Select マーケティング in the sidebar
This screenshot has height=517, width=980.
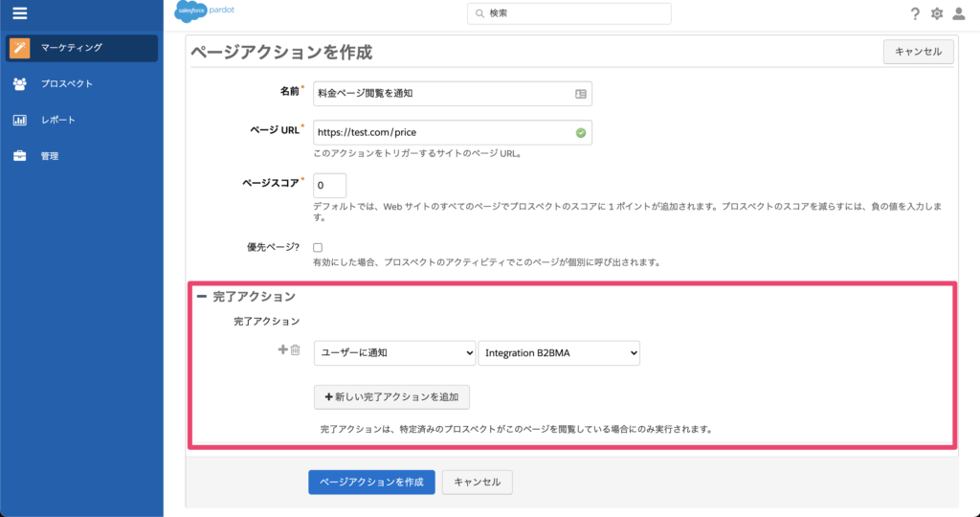[x=82, y=48]
